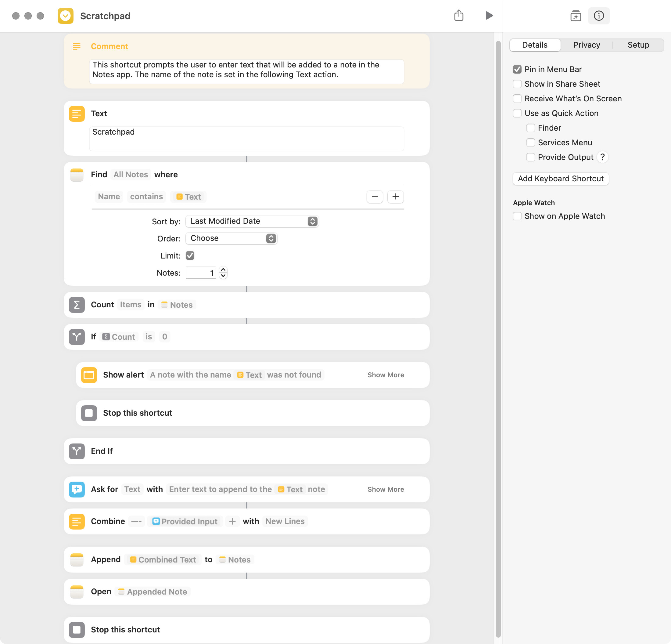Open the Sort by Last Modified Date dropdown
671x644 pixels.
pyautogui.click(x=252, y=221)
